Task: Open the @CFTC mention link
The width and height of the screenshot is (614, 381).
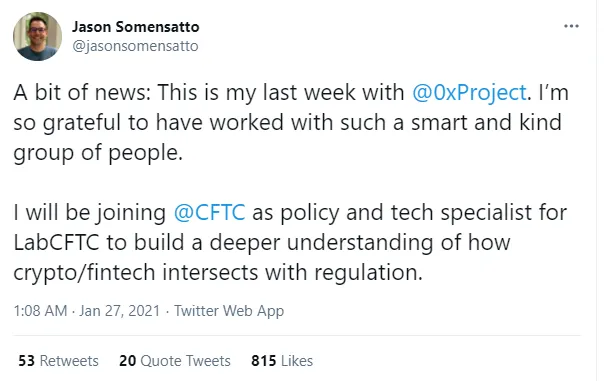Action: point(209,213)
